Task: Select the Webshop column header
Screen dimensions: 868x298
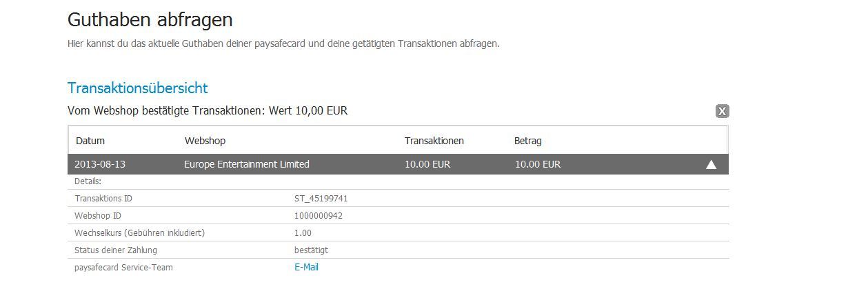Action: 205,141
